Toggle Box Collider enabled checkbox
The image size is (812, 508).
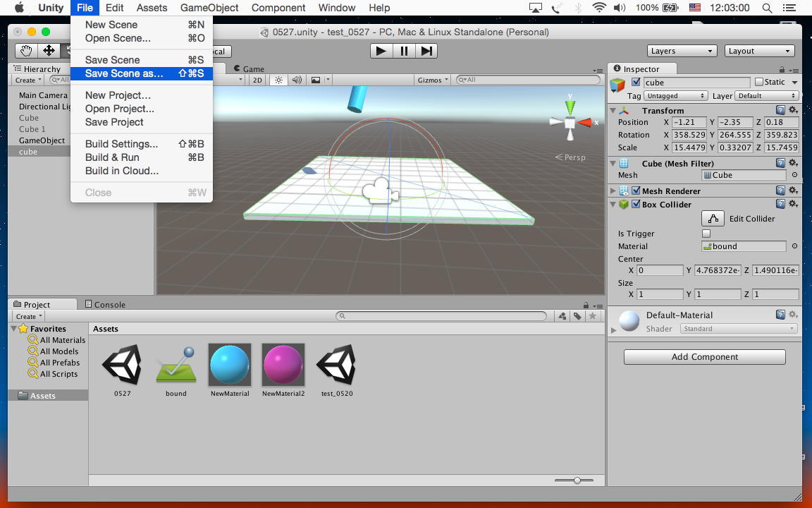pos(636,204)
